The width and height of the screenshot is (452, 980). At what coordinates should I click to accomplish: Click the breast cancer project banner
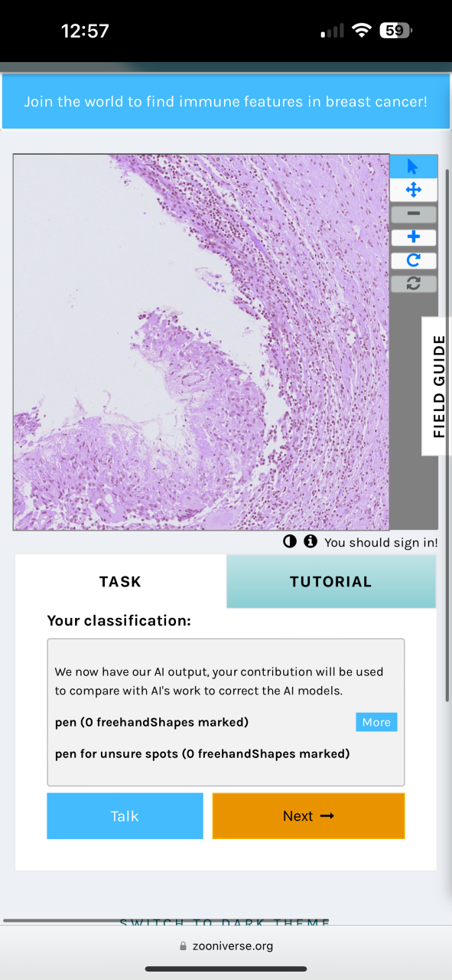point(226,101)
